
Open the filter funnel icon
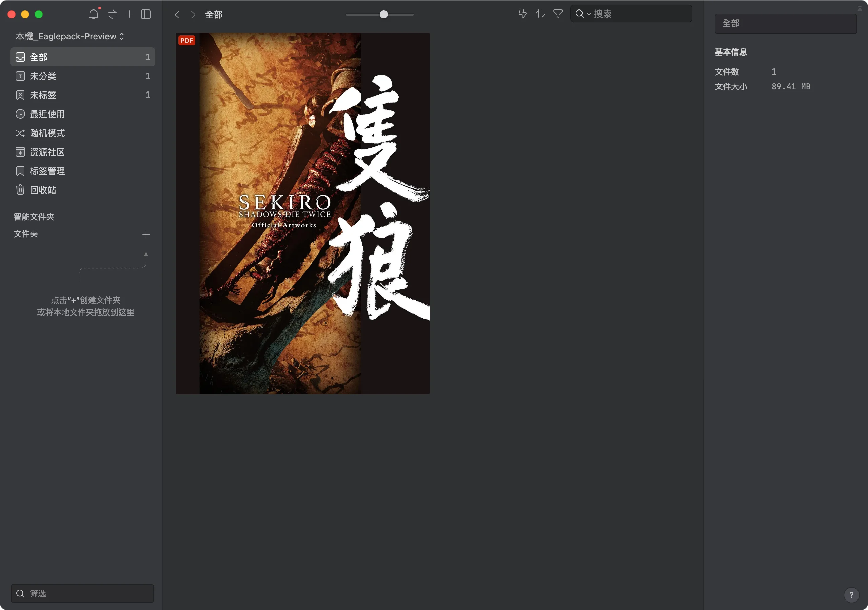[x=558, y=14]
